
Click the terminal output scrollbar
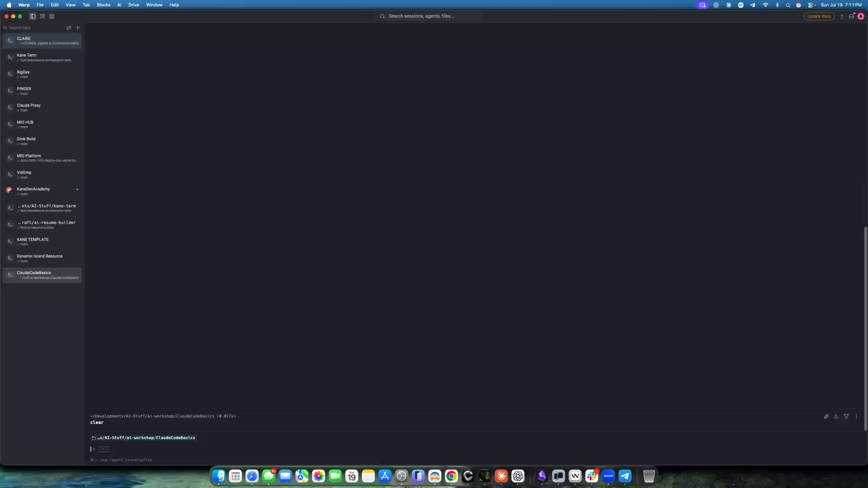(865, 329)
